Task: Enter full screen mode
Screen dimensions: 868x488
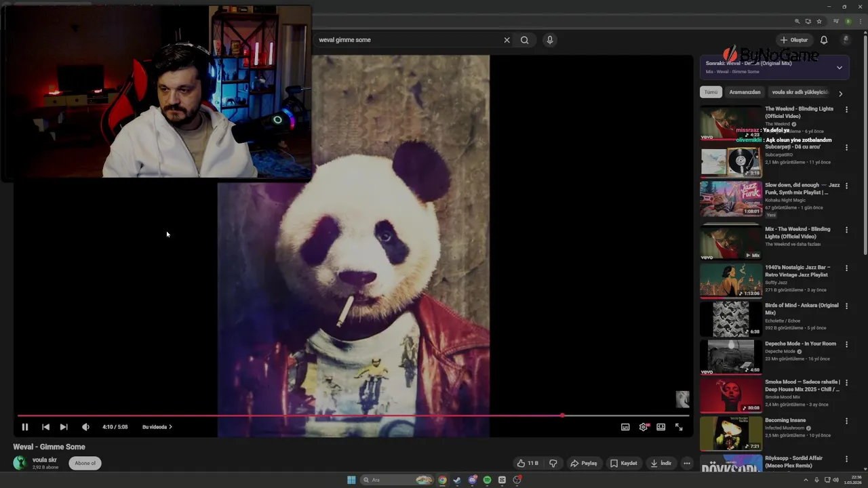Action: (x=679, y=427)
